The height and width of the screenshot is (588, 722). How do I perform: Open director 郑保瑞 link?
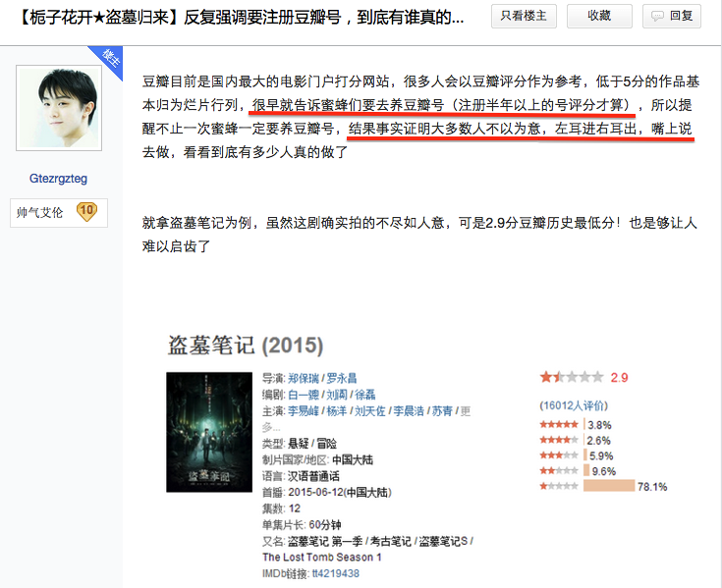[x=304, y=378]
